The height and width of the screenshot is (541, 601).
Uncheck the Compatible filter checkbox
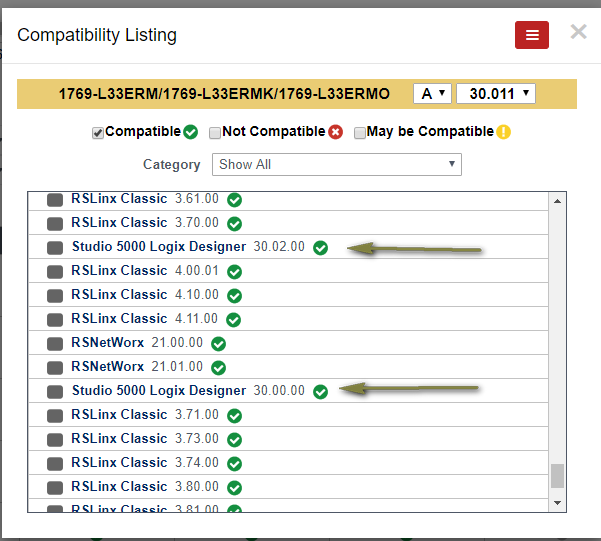[x=98, y=133]
